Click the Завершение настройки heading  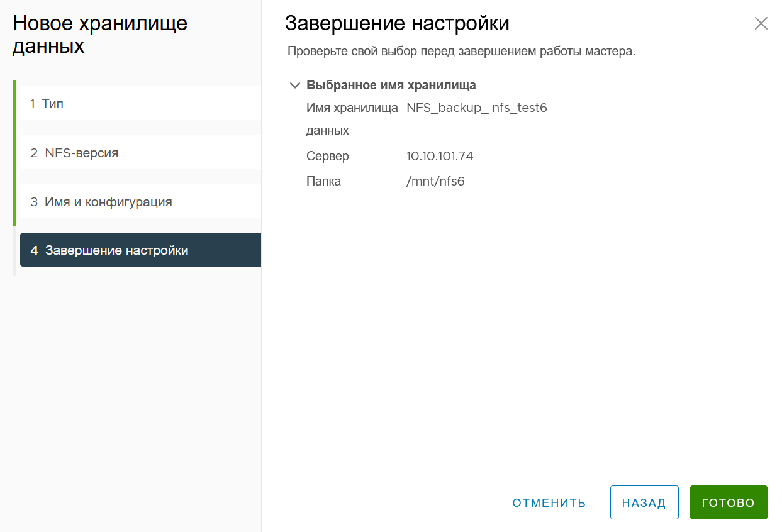397,24
